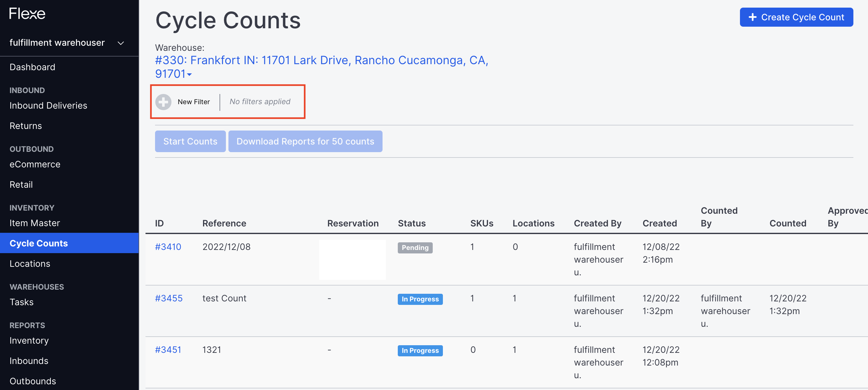Click the Flexe logo
Screen dimensions: 868x390
pos(27,13)
